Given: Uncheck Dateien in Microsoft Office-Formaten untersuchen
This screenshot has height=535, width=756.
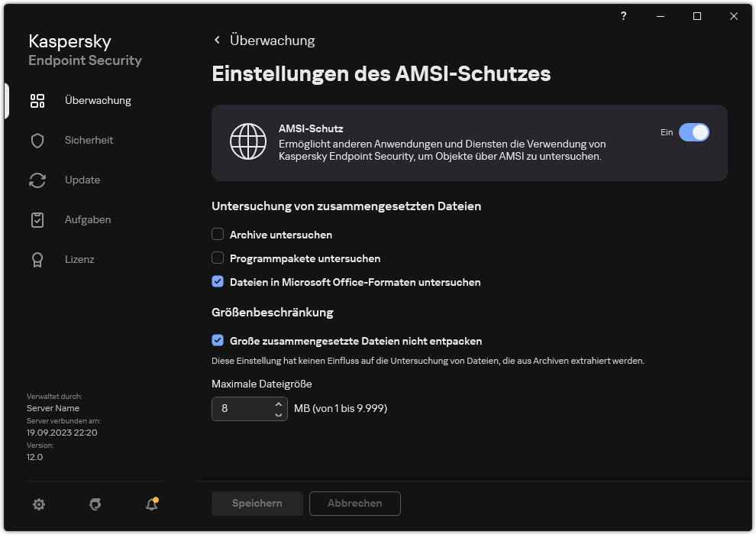Looking at the screenshot, I should tap(218, 282).
